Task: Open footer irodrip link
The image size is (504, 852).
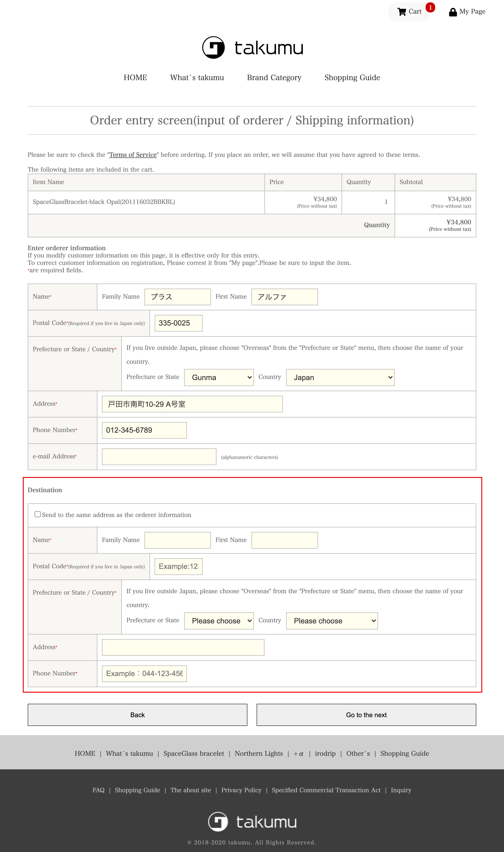Action: pos(325,753)
